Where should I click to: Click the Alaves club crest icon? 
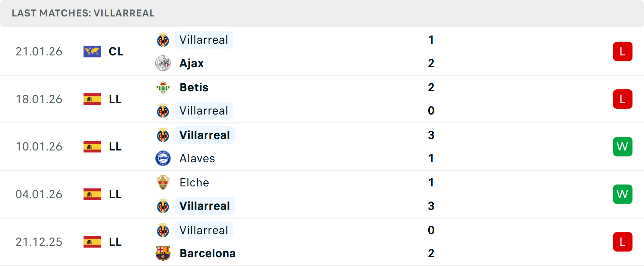pos(163,158)
